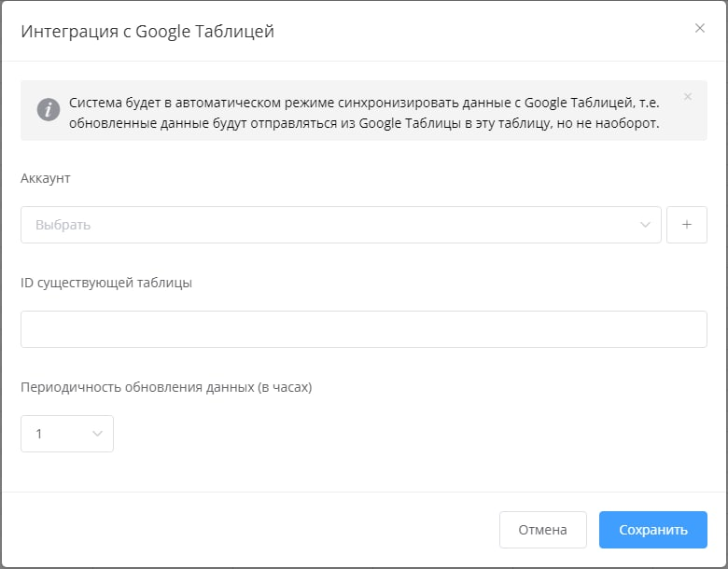Click the 'ID существующей таблицы' label
The height and width of the screenshot is (569, 728).
coord(106,283)
